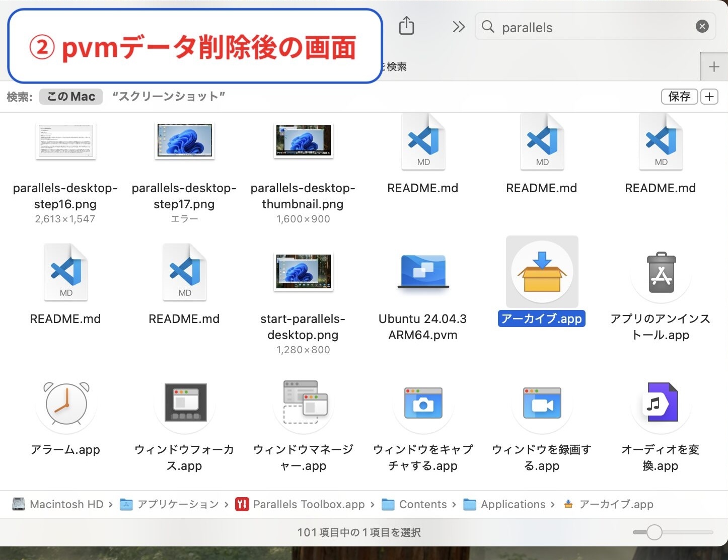Select the parallels-desktop-step17.png thumbnail

point(185,141)
